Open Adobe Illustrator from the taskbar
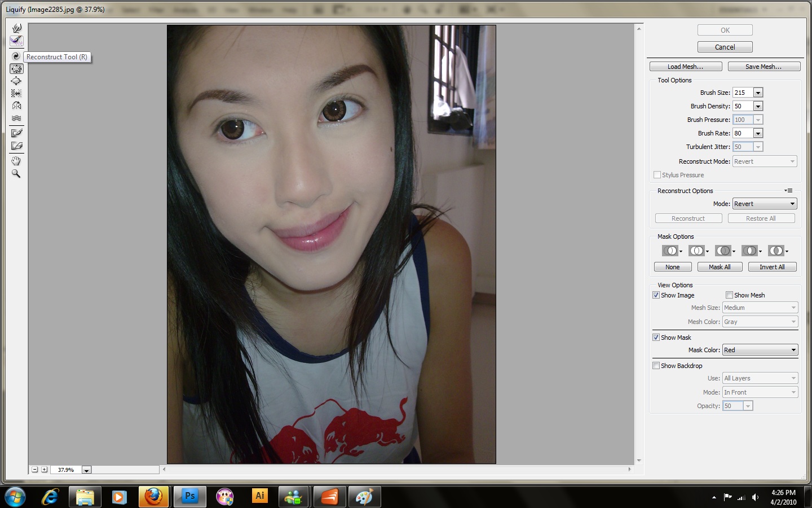This screenshot has width=812, height=508. coord(259,497)
